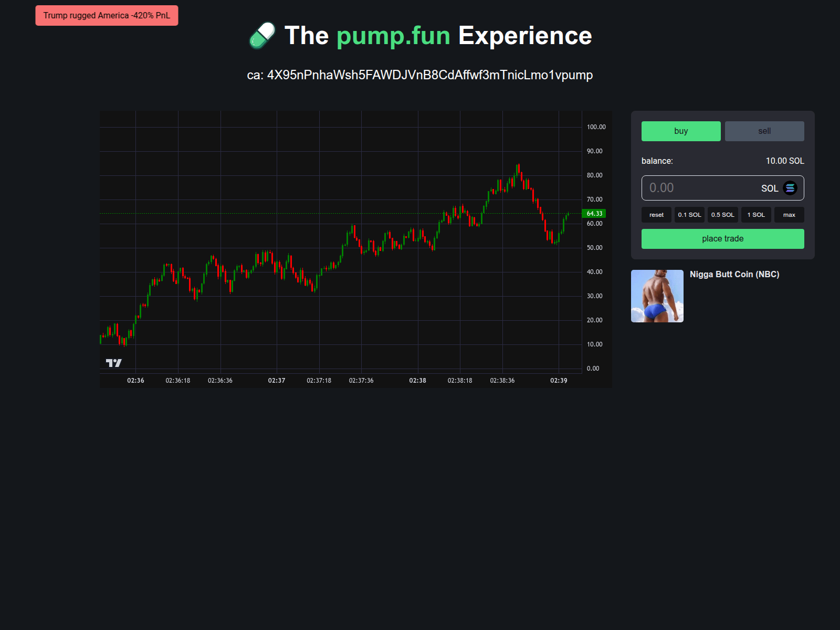Click the pill logo icon
Viewport: 840px width, 630px height.
click(x=262, y=35)
